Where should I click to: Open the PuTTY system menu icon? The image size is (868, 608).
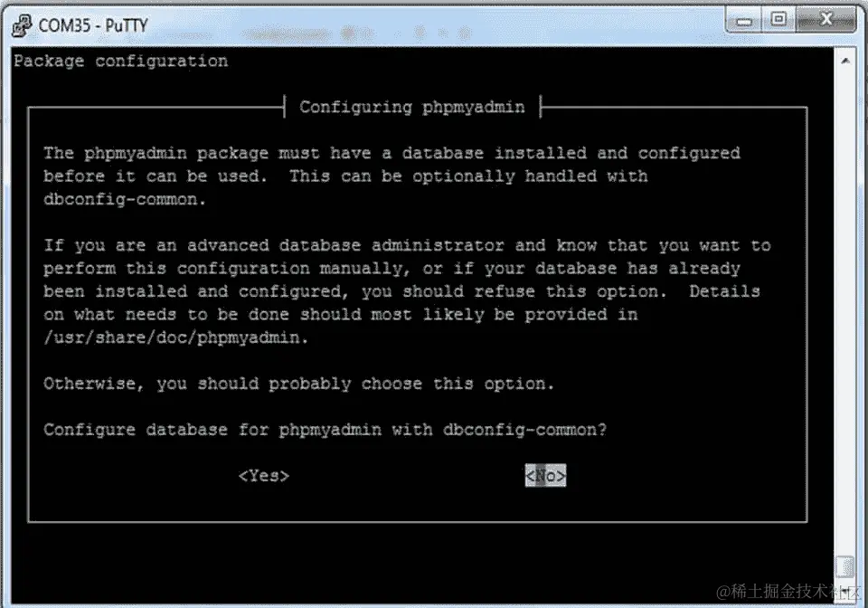pos(20,24)
